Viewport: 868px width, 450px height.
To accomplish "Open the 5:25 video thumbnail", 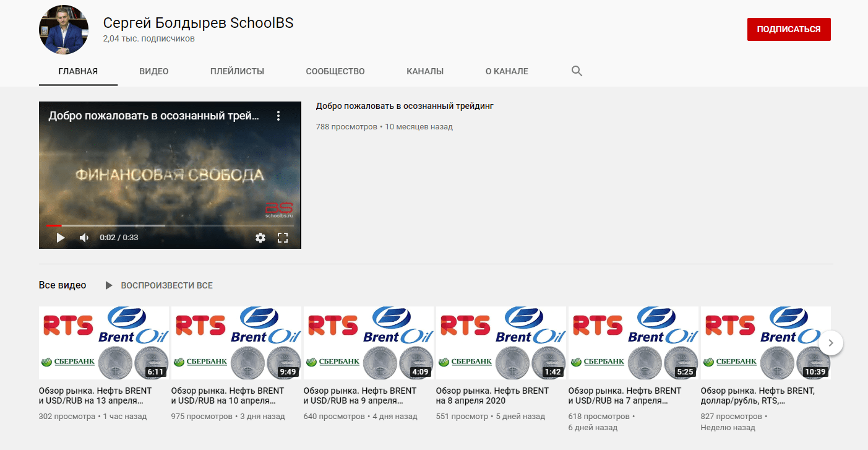I will point(634,343).
